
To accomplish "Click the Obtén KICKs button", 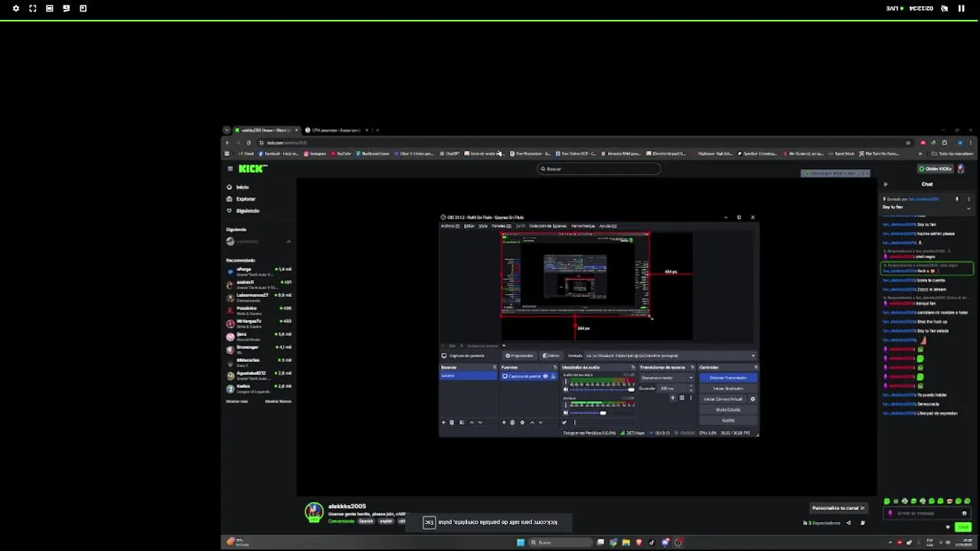I will pyautogui.click(x=936, y=168).
